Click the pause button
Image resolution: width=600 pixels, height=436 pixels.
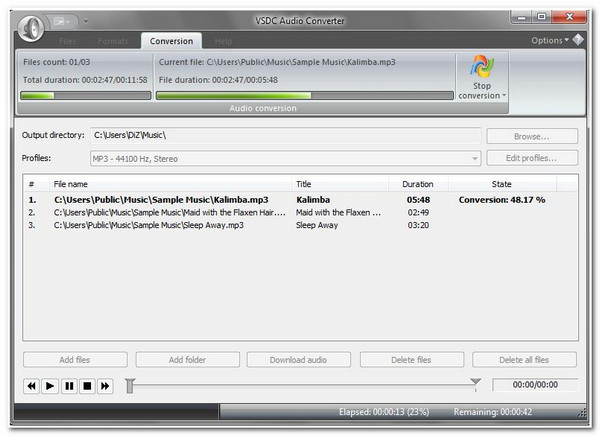click(x=69, y=386)
